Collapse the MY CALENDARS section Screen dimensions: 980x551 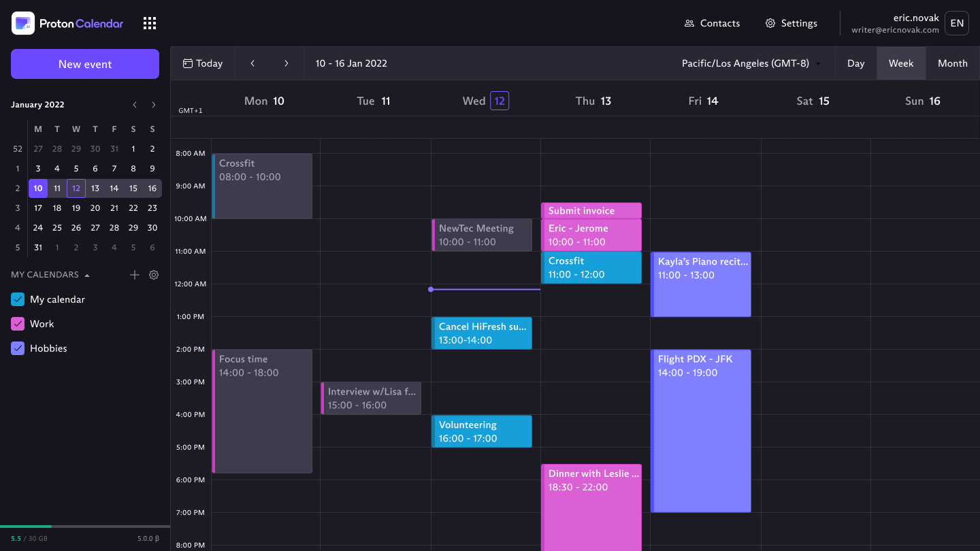[87, 275]
